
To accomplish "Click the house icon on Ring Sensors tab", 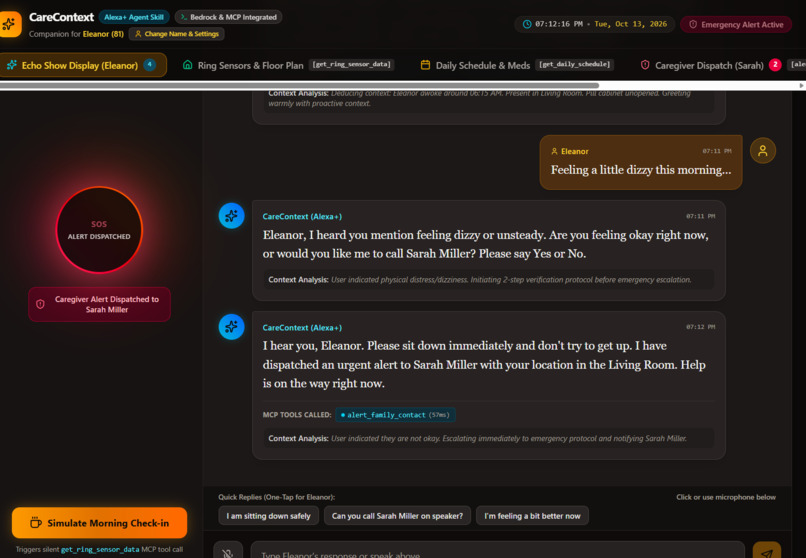I will coord(188,65).
